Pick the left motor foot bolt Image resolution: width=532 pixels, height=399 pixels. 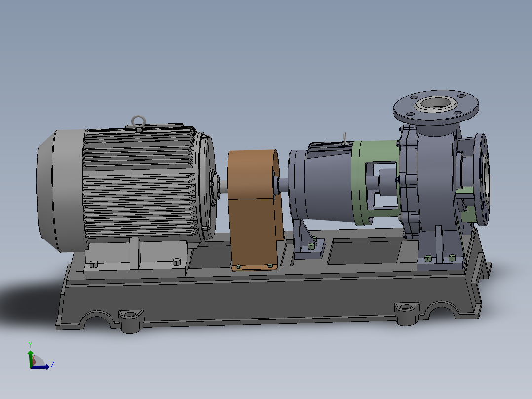(x=94, y=264)
